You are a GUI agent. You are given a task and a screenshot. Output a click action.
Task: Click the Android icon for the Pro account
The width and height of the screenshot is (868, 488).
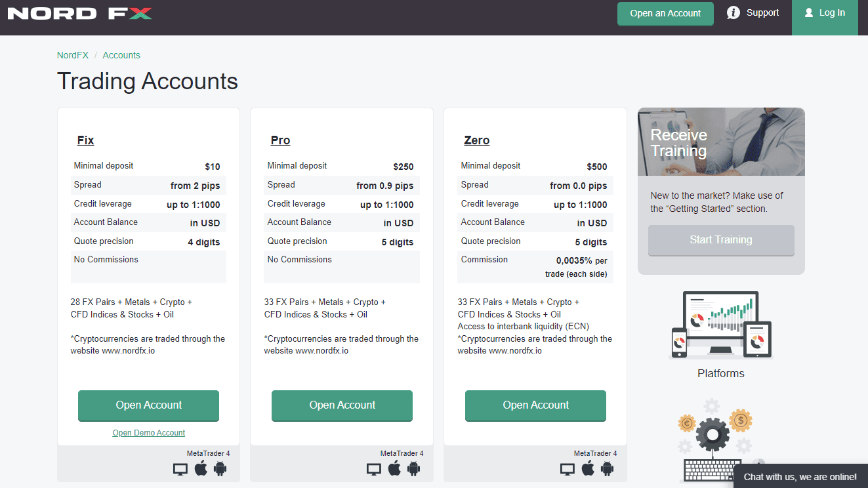click(414, 468)
